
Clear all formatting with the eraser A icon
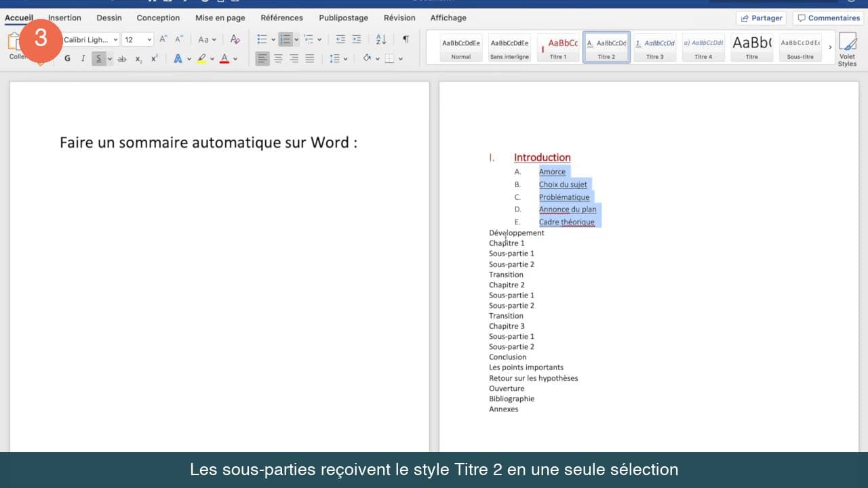(x=235, y=39)
